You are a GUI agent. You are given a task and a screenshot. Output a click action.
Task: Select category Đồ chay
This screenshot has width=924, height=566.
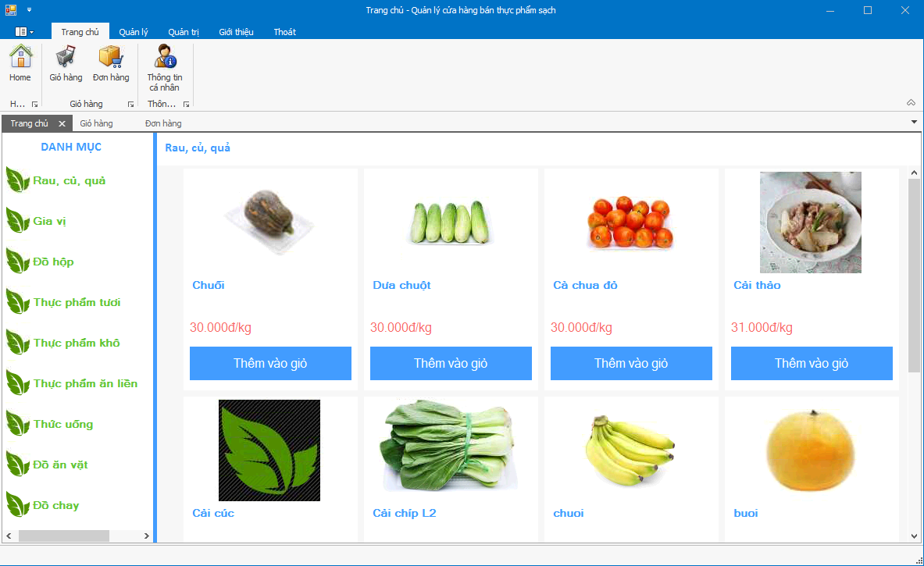(56, 506)
